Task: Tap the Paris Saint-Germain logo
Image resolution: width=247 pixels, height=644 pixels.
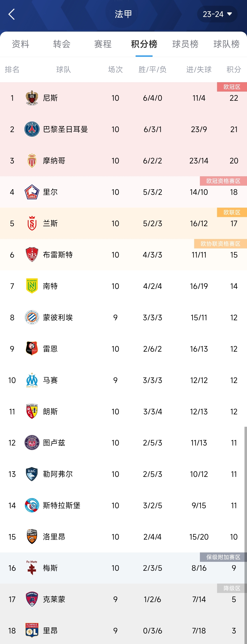Action: coord(32,129)
